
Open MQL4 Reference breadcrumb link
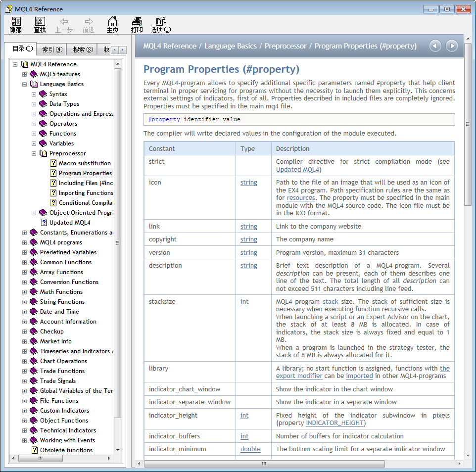coord(170,46)
